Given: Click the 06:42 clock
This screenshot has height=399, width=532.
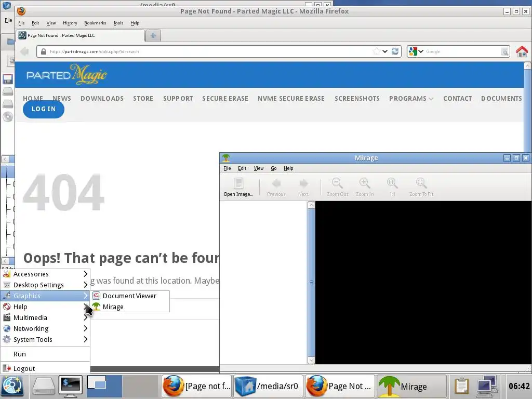Looking at the screenshot, I should pyautogui.click(x=519, y=386).
